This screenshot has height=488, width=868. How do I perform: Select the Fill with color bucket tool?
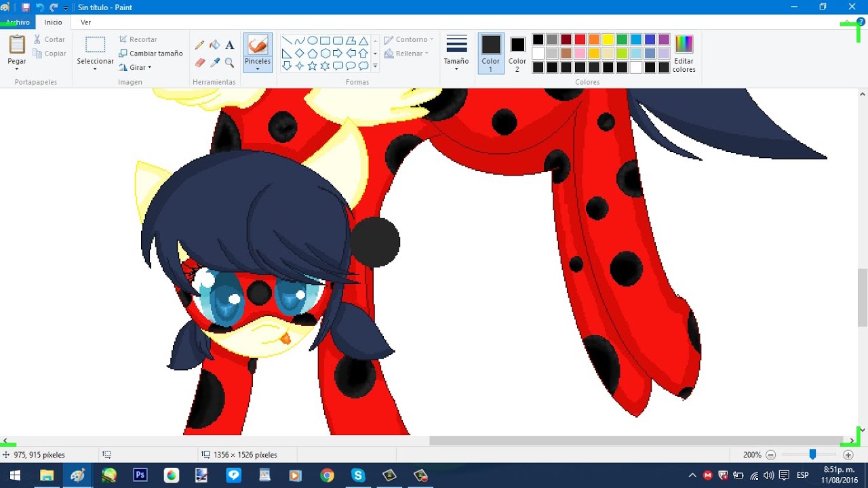[214, 45]
